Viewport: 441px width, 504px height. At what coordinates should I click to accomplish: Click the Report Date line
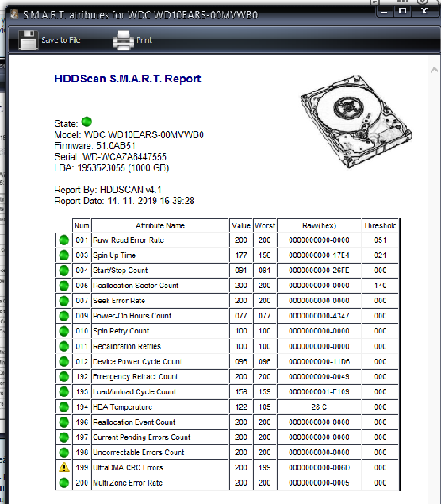click(124, 201)
